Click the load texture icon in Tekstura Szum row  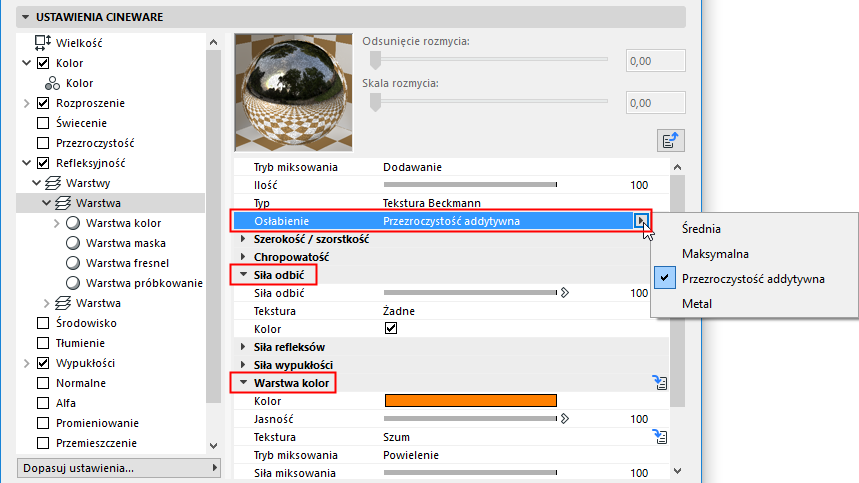pyautogui.click(x=660, y=436)
